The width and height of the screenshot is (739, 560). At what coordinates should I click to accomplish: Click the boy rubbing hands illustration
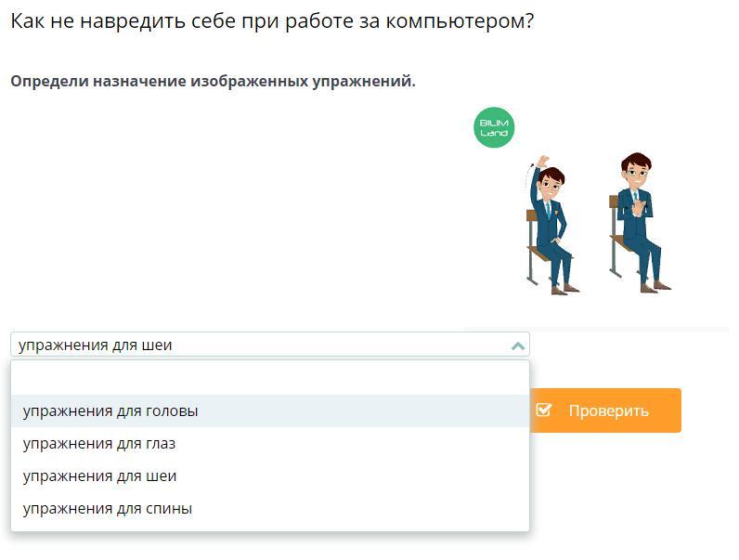click(638, 222)
